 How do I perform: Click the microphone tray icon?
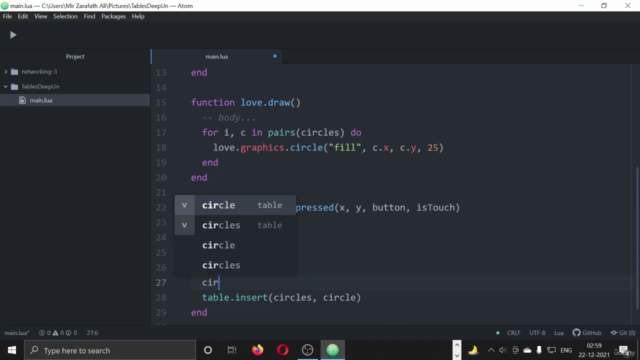tap(539, 350)
